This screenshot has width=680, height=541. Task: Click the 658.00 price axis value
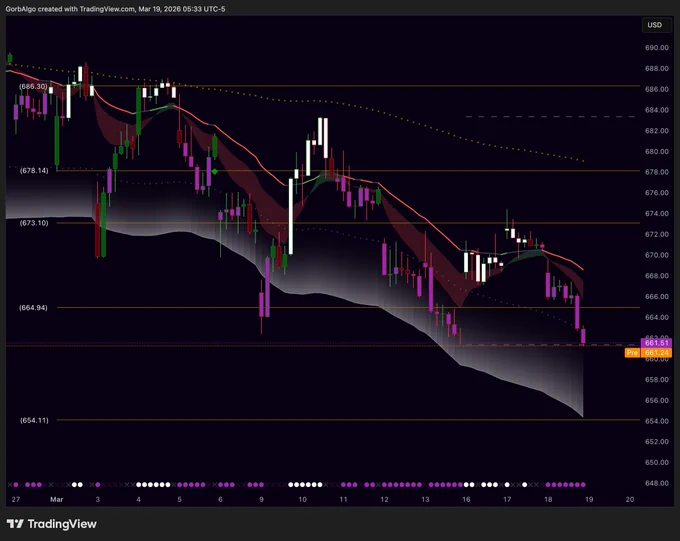657,380
